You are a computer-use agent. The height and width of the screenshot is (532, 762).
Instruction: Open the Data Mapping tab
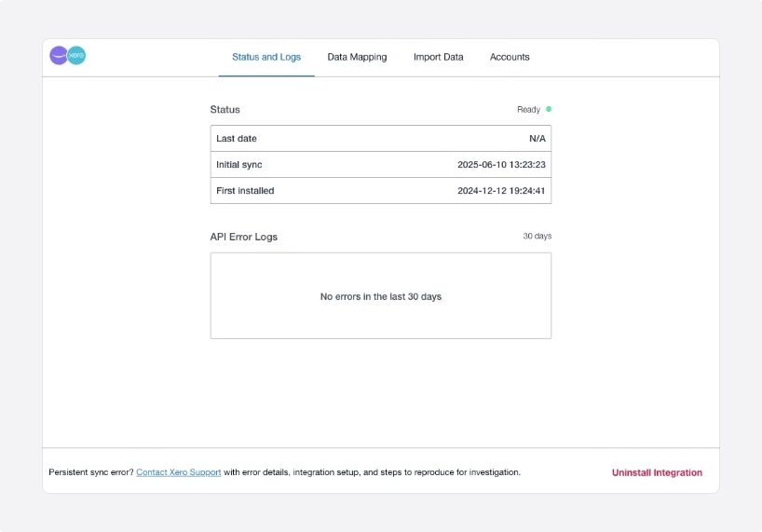[357, 57]
